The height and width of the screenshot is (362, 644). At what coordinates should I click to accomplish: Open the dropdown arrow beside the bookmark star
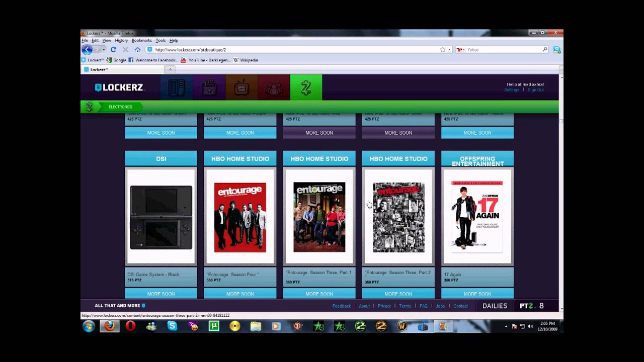click(x=449, y=50)
